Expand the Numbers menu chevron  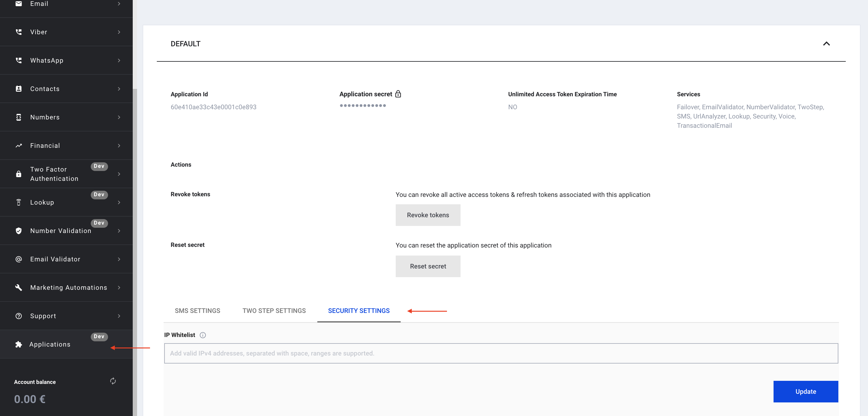119,117
